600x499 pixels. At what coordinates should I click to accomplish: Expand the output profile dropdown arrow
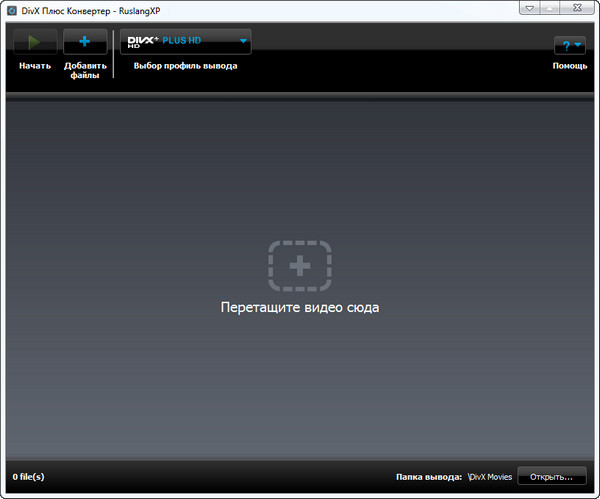(242, 42)
